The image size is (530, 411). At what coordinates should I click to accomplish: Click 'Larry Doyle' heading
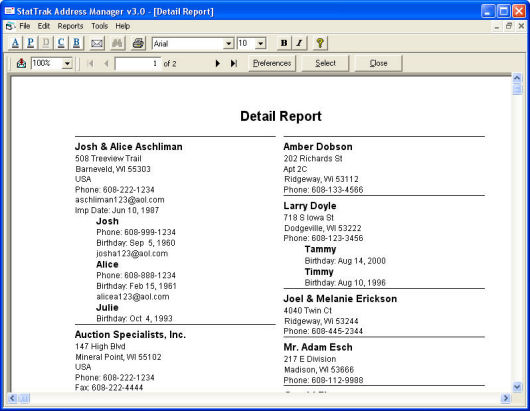[x=310, y=206]
